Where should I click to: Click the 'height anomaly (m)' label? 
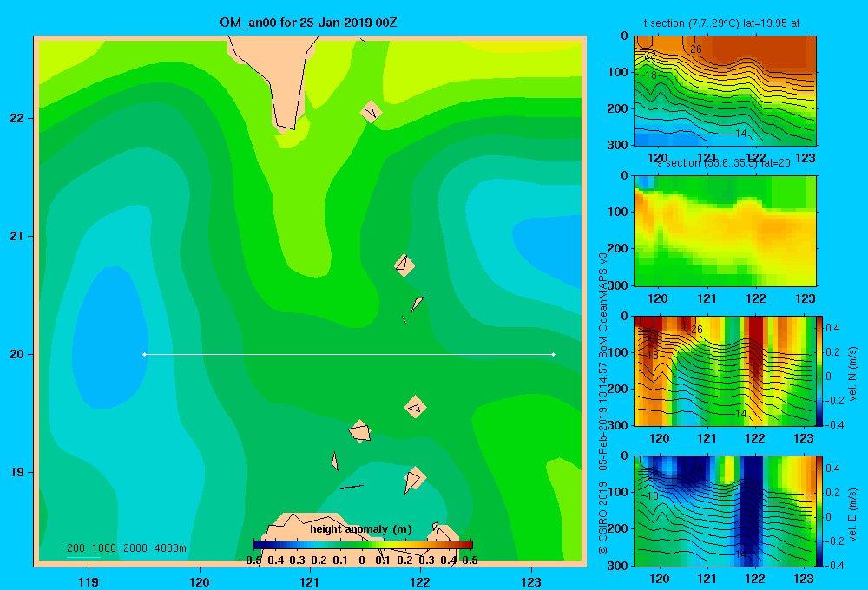(361, 529)
